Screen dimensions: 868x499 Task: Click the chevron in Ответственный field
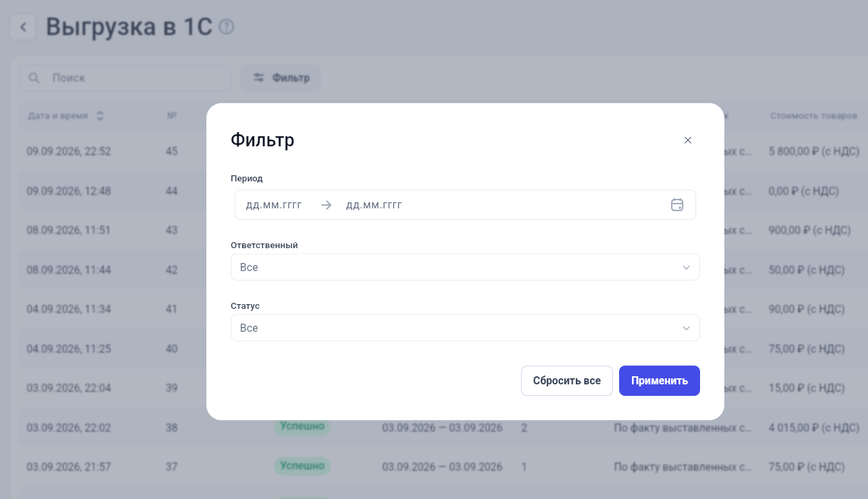(686, 268)
